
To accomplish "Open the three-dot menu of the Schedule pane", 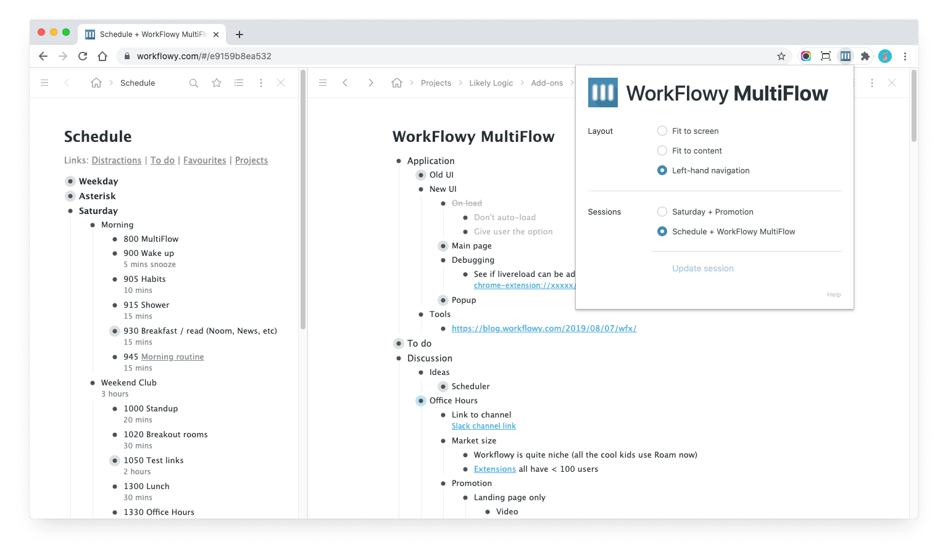I will coord(261,83).
